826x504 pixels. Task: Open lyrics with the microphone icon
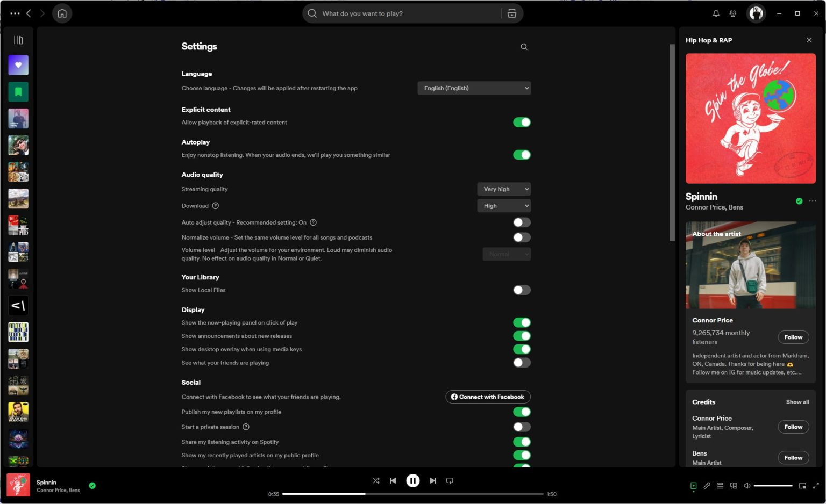(707, 486)
